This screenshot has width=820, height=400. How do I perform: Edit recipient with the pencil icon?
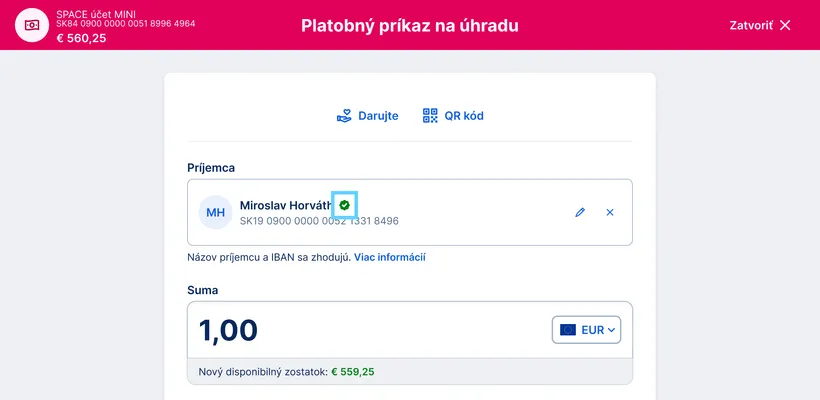point(580,212)
